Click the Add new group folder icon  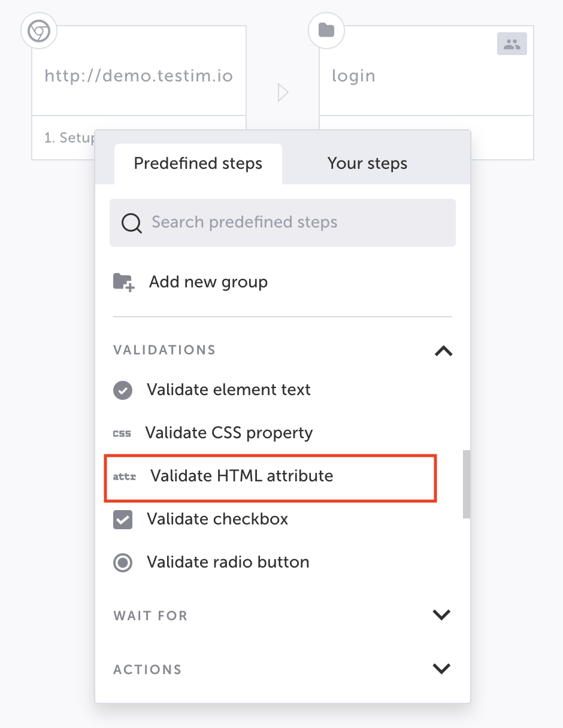coord(124,282)
